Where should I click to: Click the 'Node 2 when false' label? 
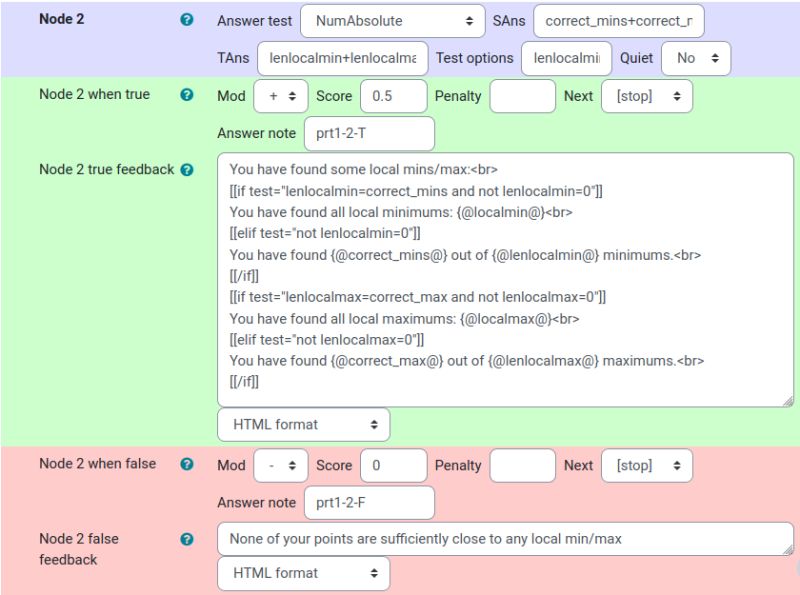tap(97, 464)
